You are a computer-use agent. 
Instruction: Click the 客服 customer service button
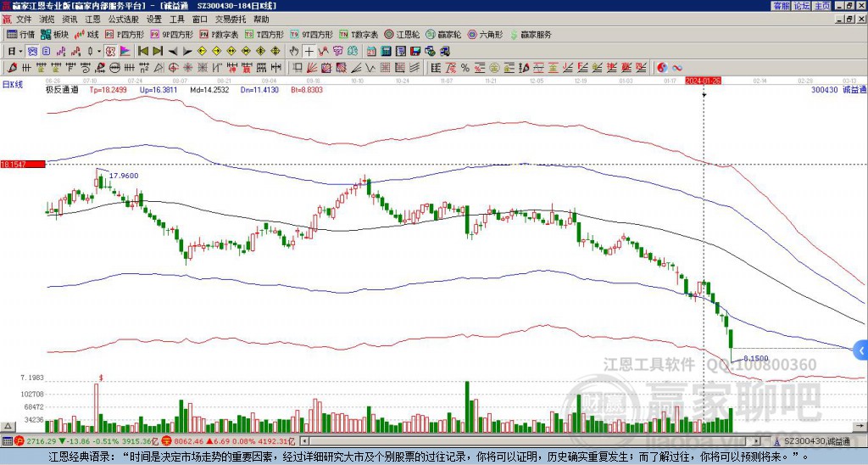coord(781,6)
